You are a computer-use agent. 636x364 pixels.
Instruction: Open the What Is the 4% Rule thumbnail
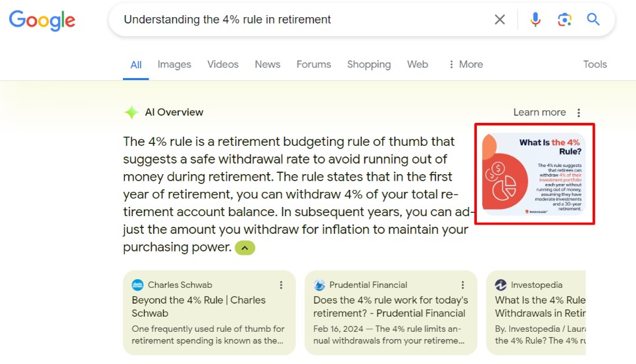[x=534, y=174]
